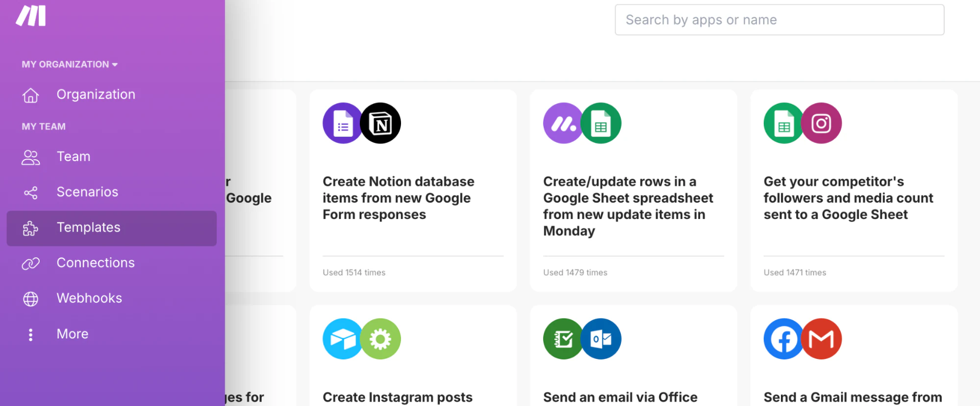
Task: Click the 'Used 1471 times' text
Action: coord(795,273)
